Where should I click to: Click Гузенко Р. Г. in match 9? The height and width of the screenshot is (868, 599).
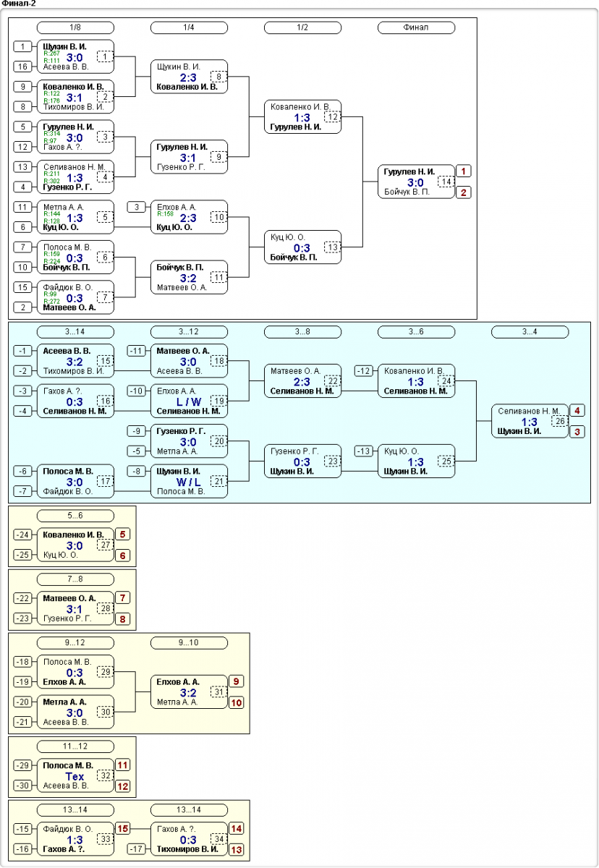(x=182, y=167)
